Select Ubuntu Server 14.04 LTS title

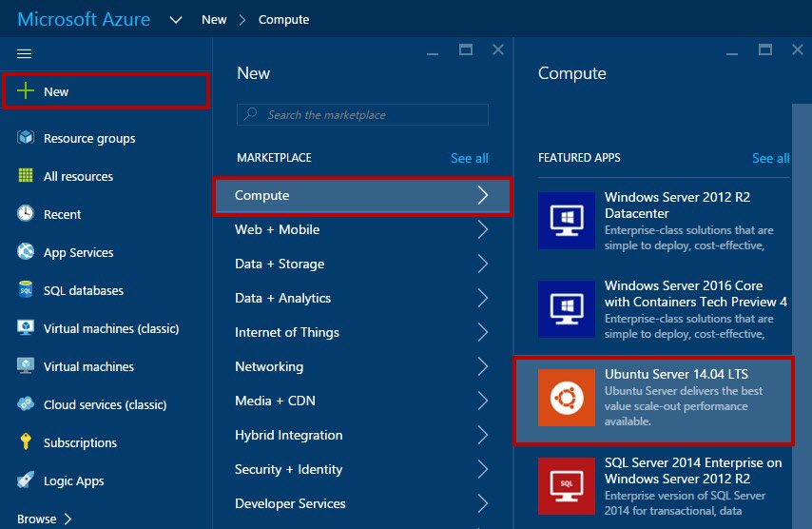tap(676, 374)
